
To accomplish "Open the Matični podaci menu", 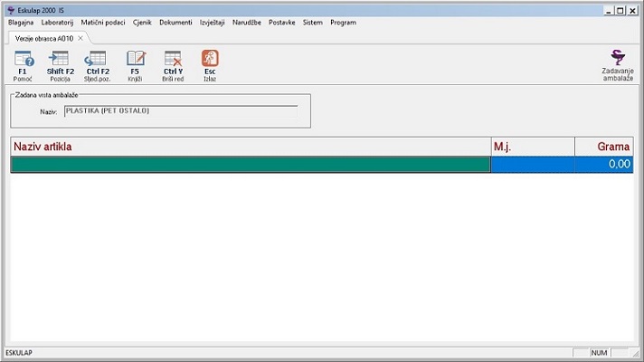I will (x=103, y=23).
